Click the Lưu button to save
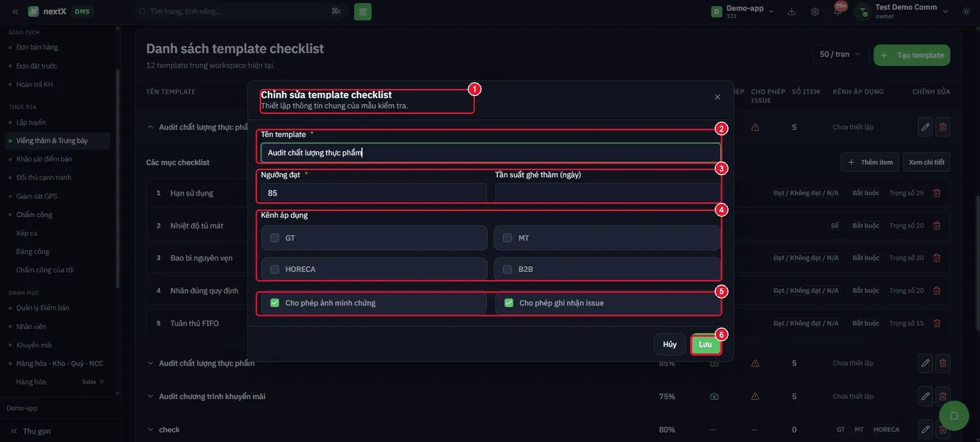 [706, 344]
